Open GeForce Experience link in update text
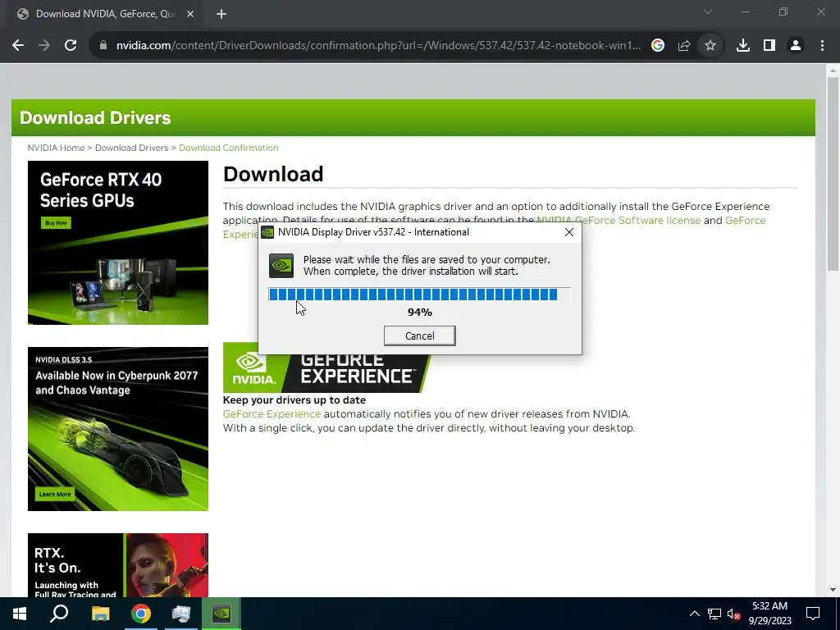This screenshot has width=840, height=630. (272, 414)
